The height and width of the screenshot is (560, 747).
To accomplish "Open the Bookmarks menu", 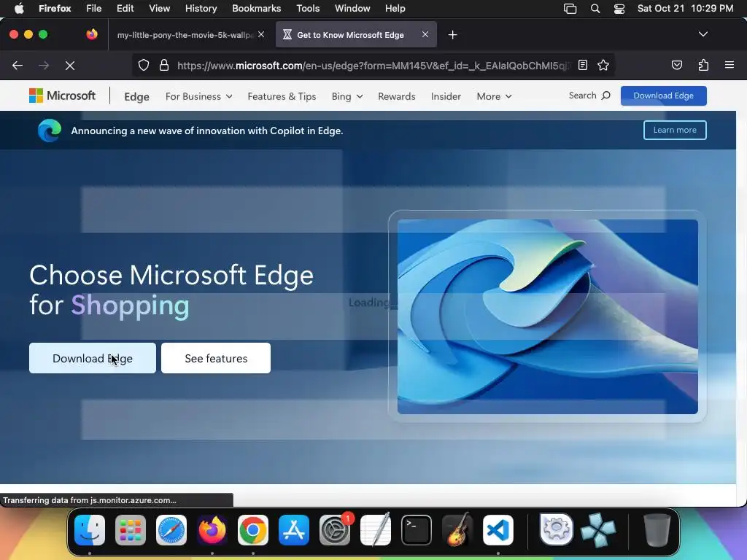I will (x=256, y=9).
